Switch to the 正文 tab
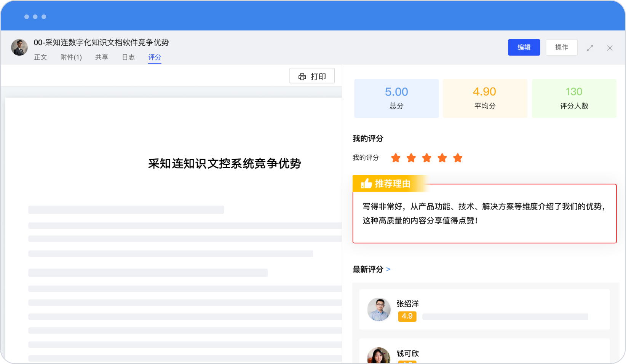This screenshot has width=626, height=364. point(40,57)
